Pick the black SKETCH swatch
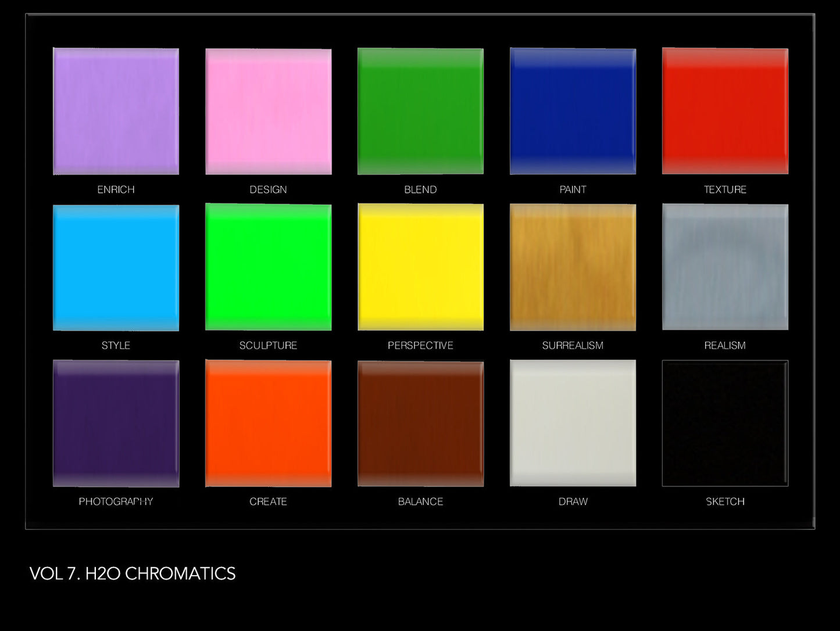 pos(725,423)
